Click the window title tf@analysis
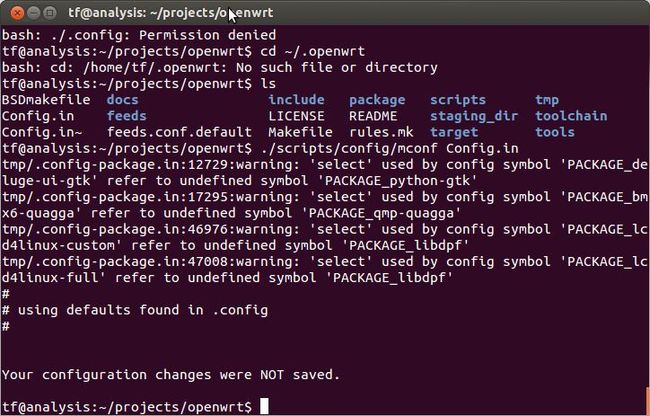The height and width of the screenshot is (416, 650). click(171, 13)
